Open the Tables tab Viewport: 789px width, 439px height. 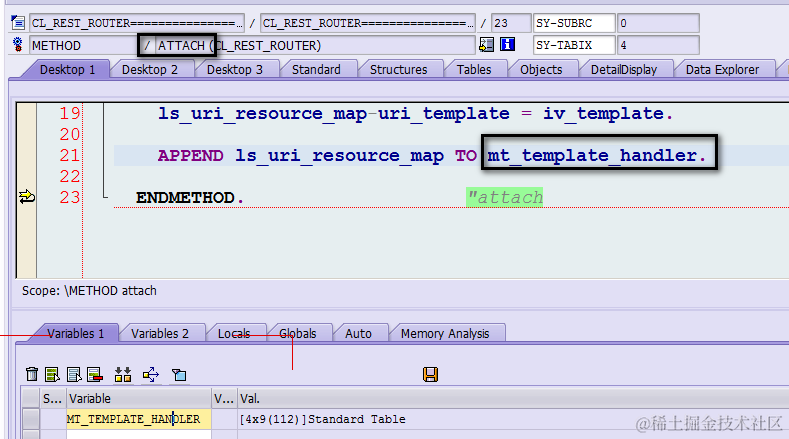(474, 69)
